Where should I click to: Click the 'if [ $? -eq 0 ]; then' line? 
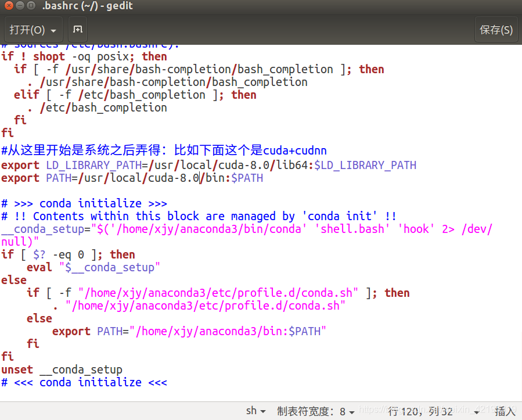[69, 255]
